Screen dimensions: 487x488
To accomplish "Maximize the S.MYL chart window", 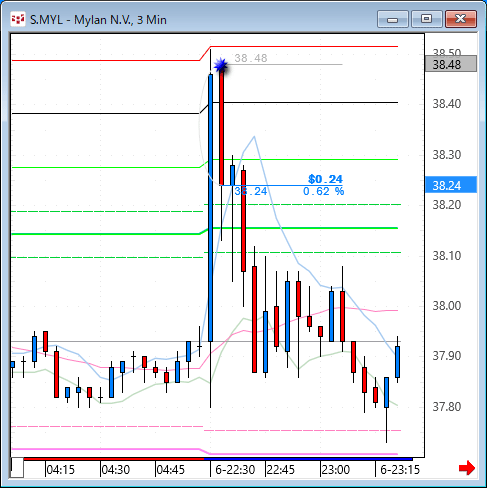I will pyautogui.click(x=426, y=19).
